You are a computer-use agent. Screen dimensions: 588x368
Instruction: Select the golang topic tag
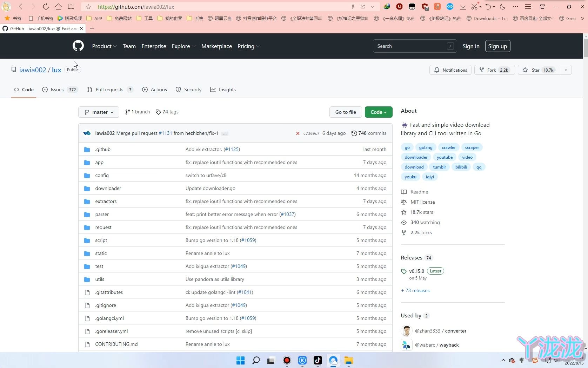coord(426,147)
